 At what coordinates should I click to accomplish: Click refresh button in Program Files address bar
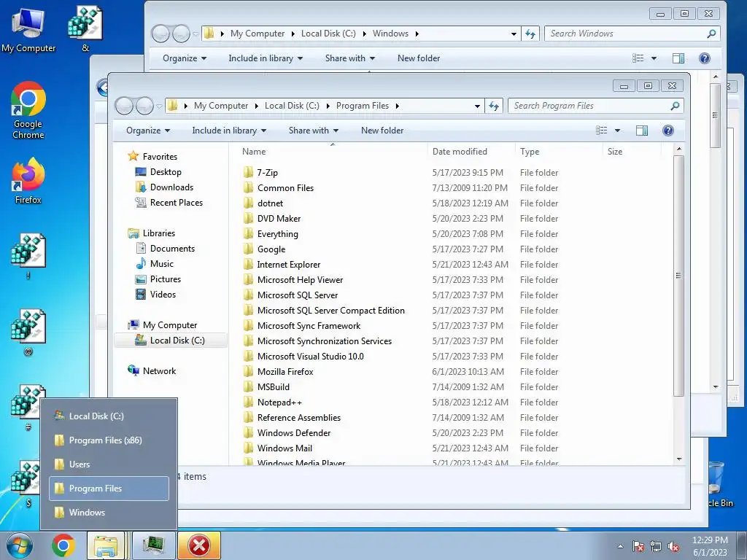pos(494,106)
